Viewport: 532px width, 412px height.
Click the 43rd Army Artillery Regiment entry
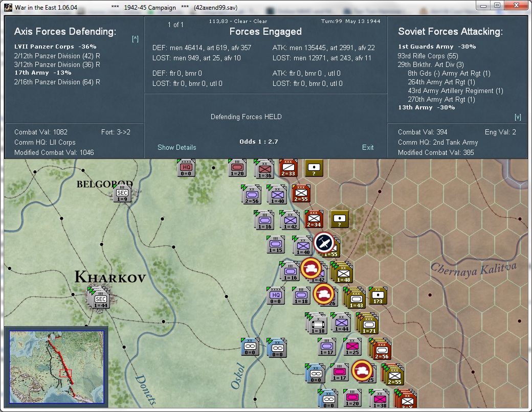[x=455, y=91]
